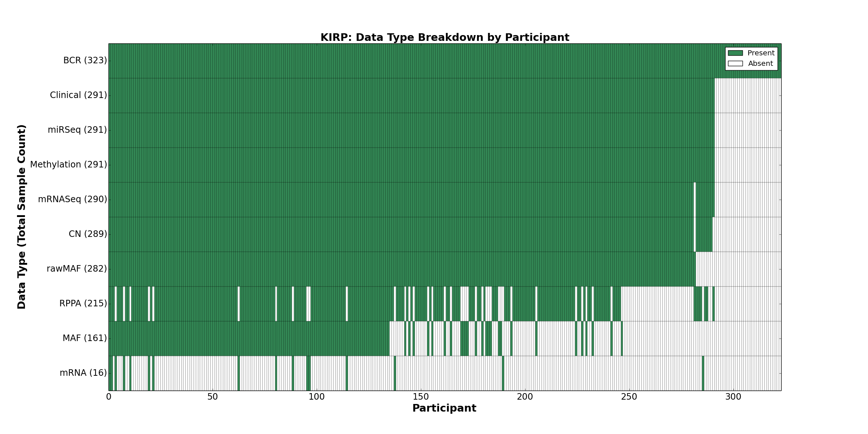Image resolution: width=868 pixels, height=434 pixels.
Task: Click the Present legend text
Action: (761, 53)
